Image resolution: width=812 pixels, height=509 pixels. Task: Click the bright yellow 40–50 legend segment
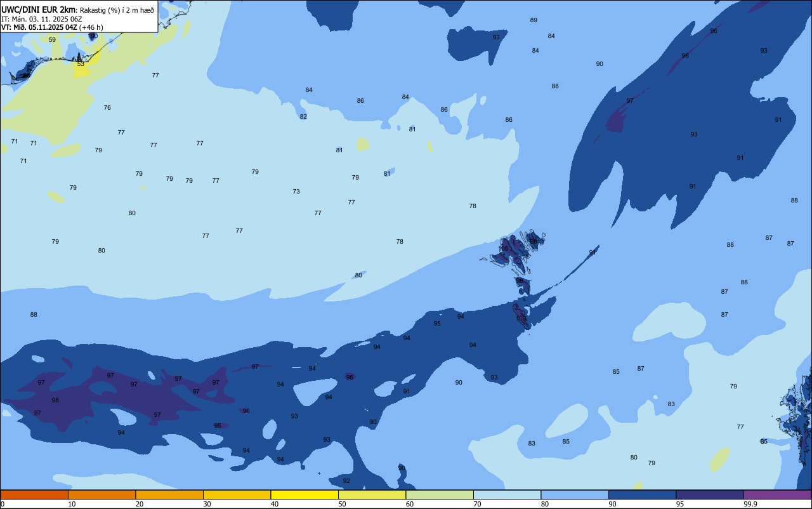(x=304, y=494)
